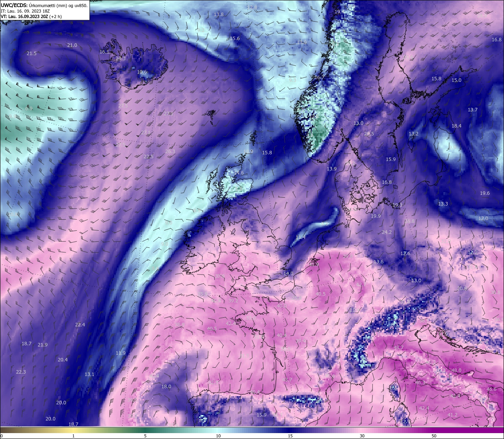Click the value 18.4 east of the Baltic

[456, 126]
